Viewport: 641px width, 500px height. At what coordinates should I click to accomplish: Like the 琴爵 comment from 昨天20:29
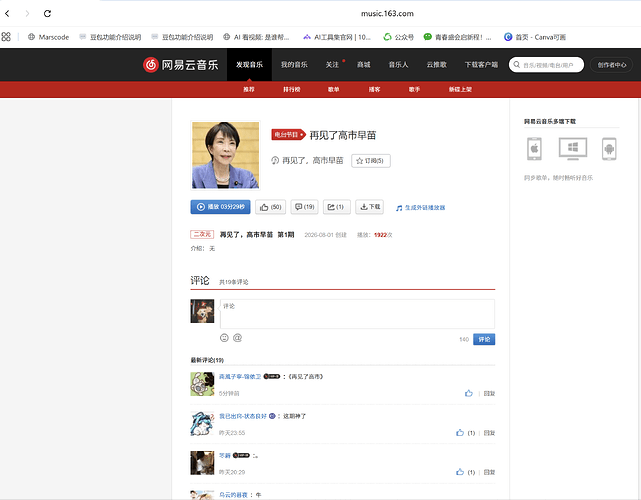460,472
